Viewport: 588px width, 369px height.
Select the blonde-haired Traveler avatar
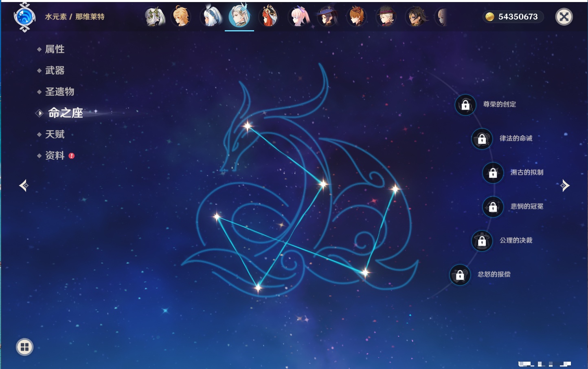click(181, 17)
